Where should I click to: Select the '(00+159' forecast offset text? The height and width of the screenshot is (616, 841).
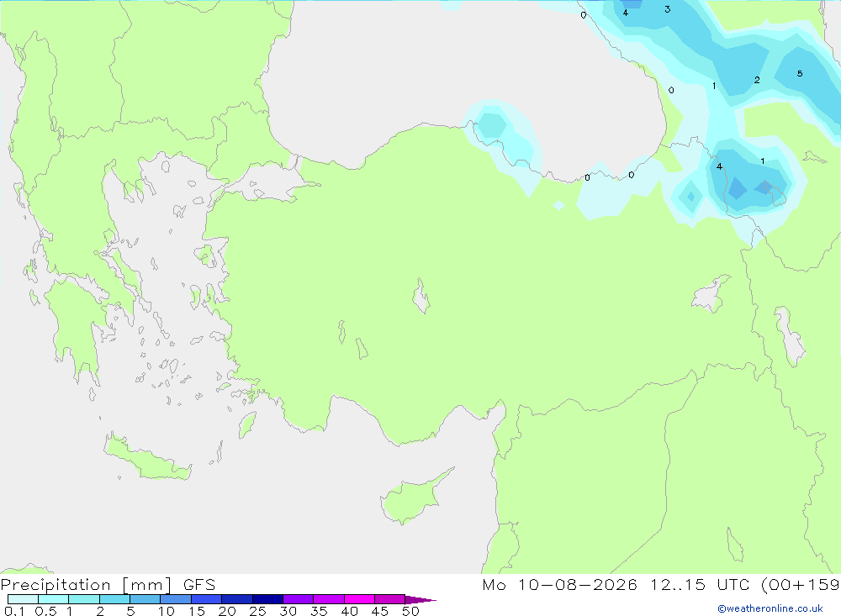(x=801, y=584)
